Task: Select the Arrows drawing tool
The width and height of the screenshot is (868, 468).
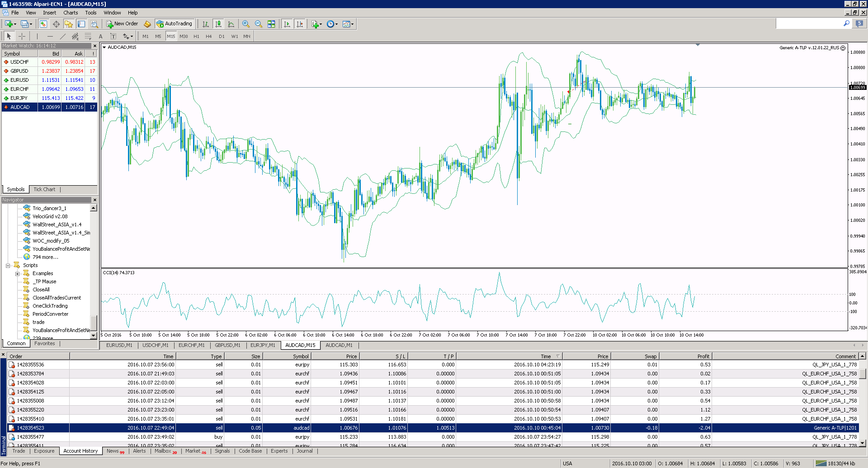Action: click(x=126, y=36)
